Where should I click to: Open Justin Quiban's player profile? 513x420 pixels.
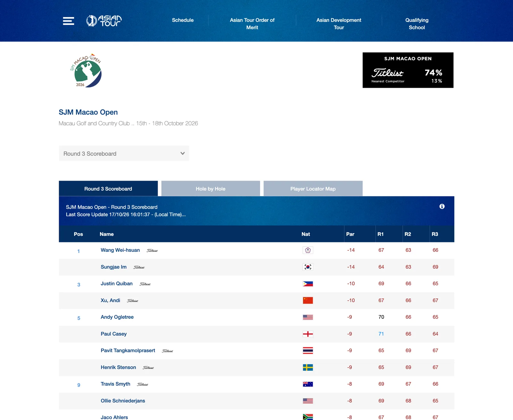point(117,284)
